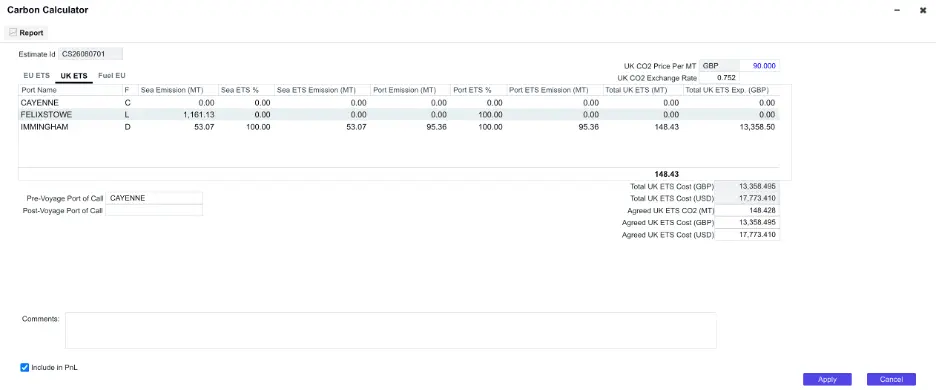This screenshot has width=936, height=390.
Task: Click the Total UK ETS Cost (GBP) value
Action: tap(747, 186)
